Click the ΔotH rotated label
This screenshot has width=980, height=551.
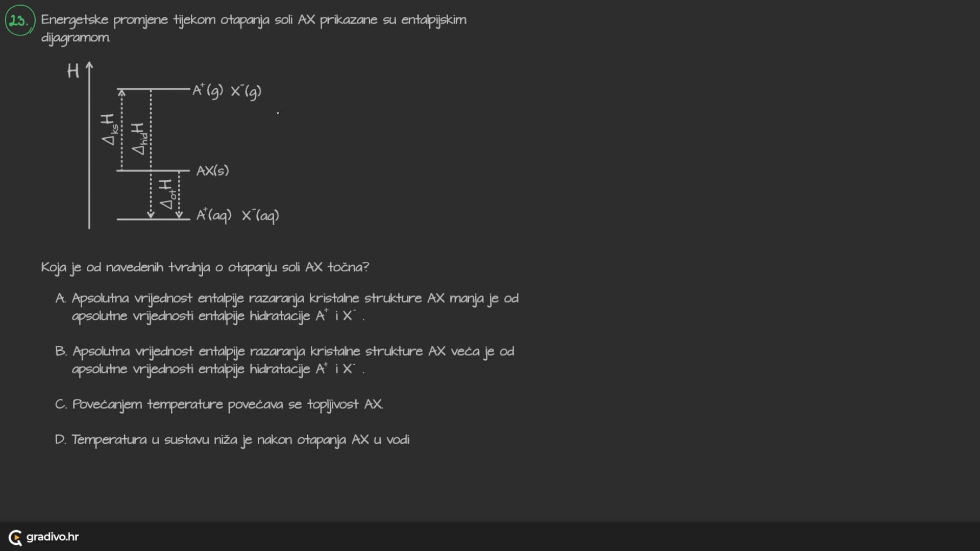click(x=167, y=194)
